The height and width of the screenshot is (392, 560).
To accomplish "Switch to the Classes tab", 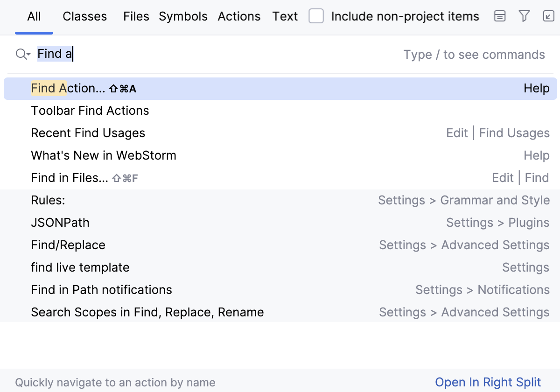I will (x=85, y=17).
